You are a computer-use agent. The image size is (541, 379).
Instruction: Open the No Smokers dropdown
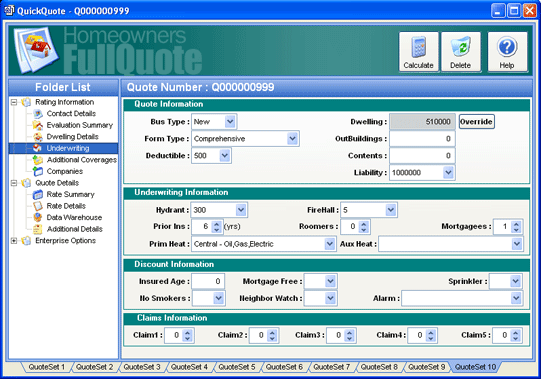218,298
